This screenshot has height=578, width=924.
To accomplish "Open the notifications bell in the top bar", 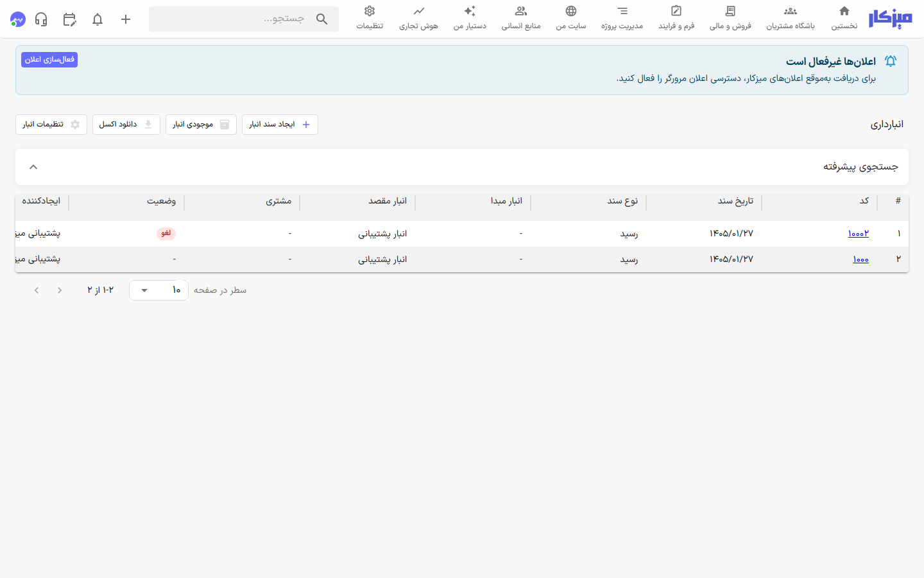I will coord(98,19).
